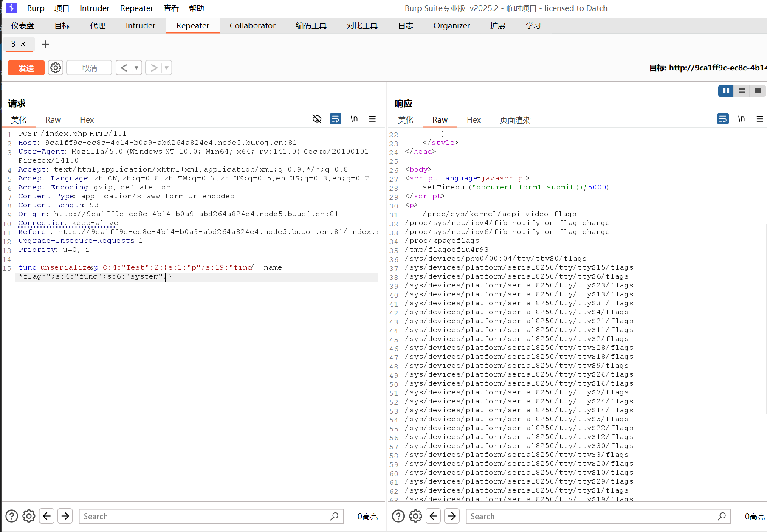Select response 页面渲染 tab

(515, 120)
